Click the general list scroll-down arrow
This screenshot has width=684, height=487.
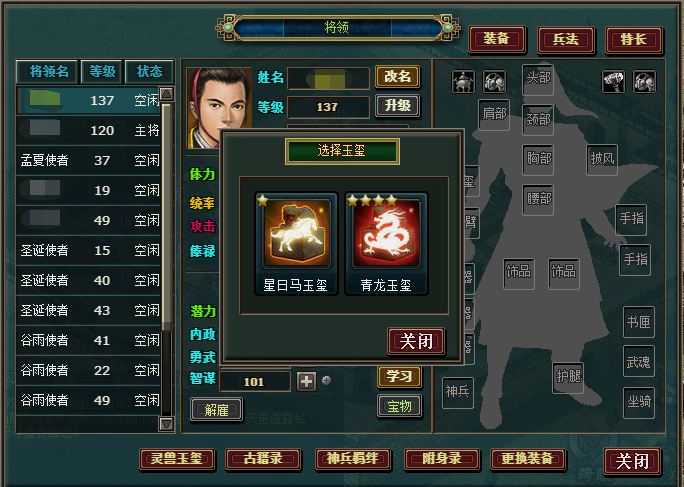(166, 423)
